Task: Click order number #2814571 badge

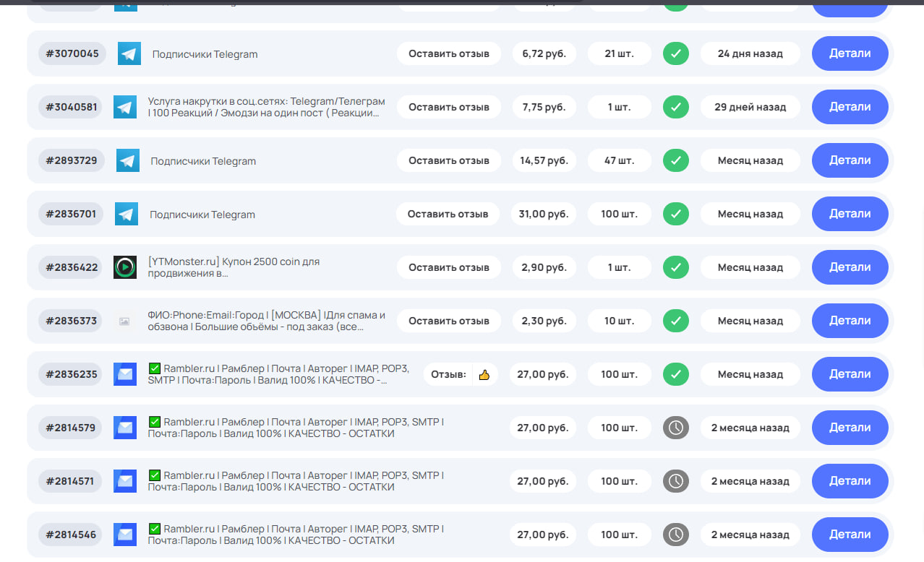Action: [x=70, y=481]
